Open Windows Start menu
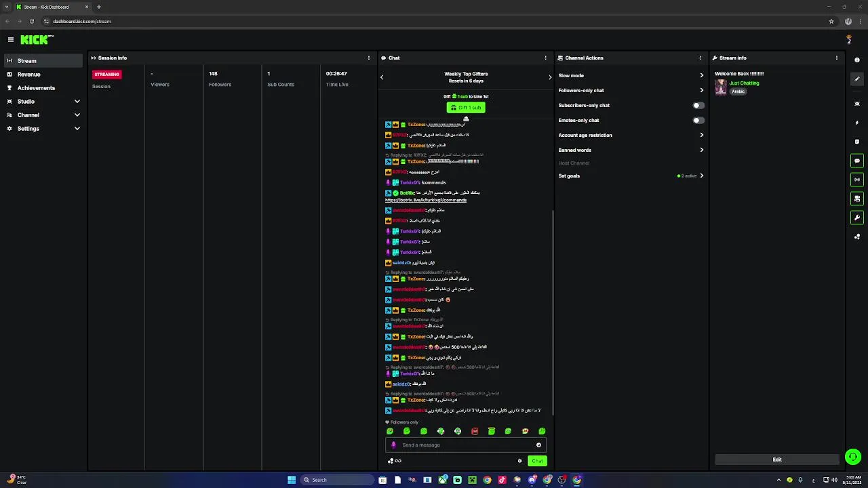868x488 pixels. (x=292, y=480)
